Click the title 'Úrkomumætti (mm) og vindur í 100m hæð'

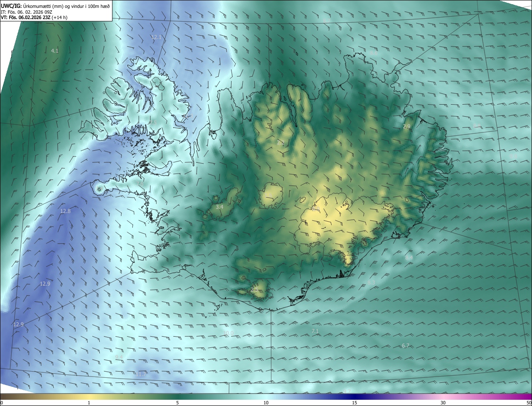(66, 5)
